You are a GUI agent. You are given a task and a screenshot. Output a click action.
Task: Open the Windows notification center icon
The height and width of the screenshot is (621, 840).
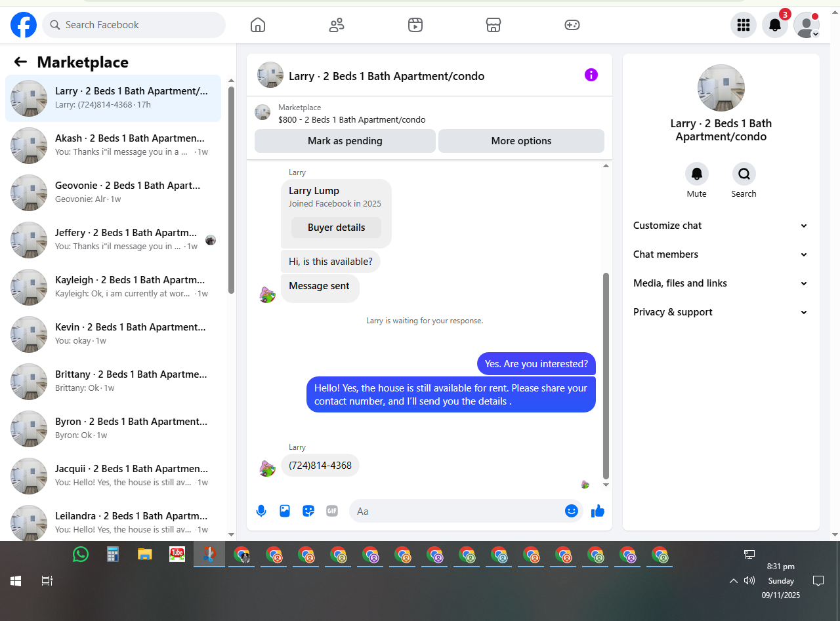click(818, 581)
